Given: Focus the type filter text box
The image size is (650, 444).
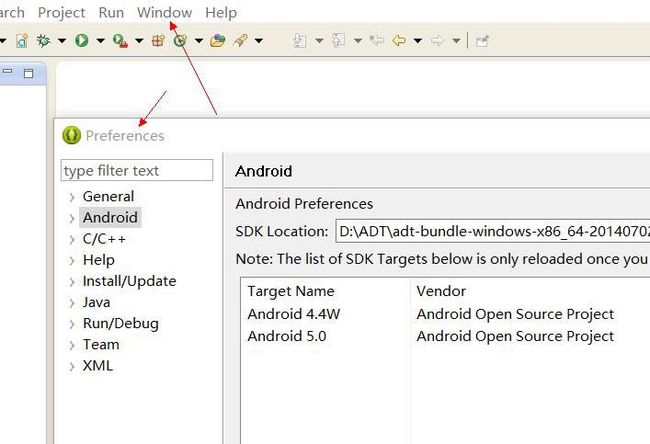Looking at the screenshot, I should (137, 170).
